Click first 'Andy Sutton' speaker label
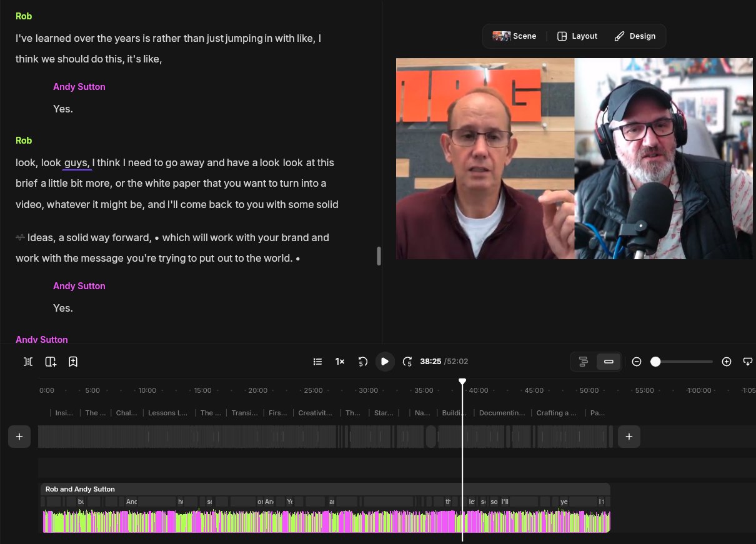 (x=79, y=87)
